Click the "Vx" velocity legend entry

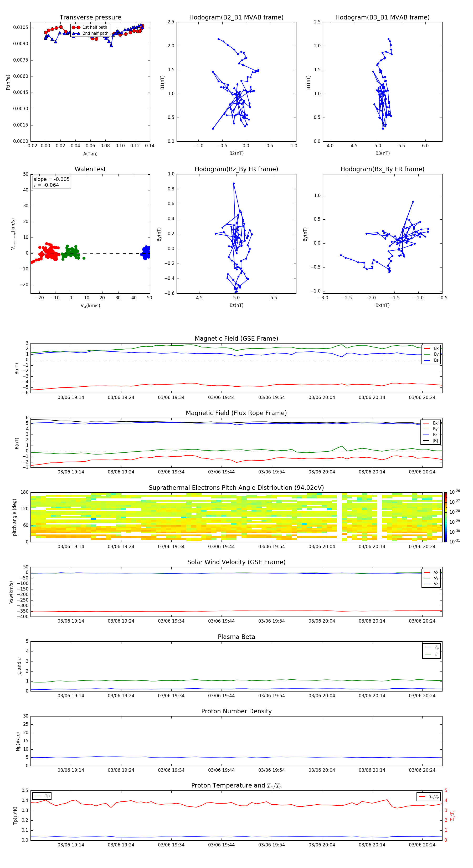click(431, 572)
